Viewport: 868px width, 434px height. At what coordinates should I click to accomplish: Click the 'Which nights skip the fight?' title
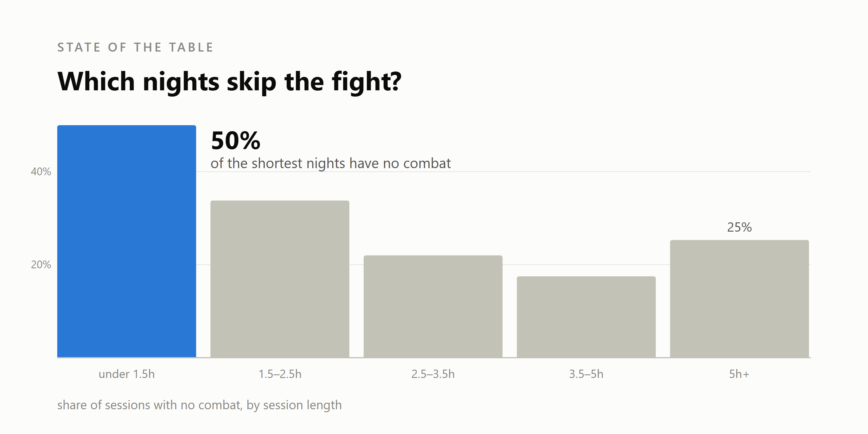point(230,82)
